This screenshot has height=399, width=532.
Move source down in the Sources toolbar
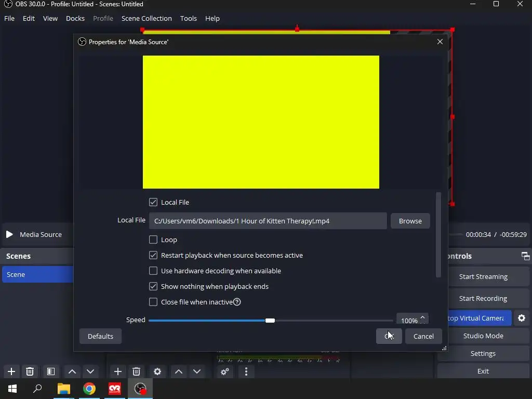tap(197, 371)
